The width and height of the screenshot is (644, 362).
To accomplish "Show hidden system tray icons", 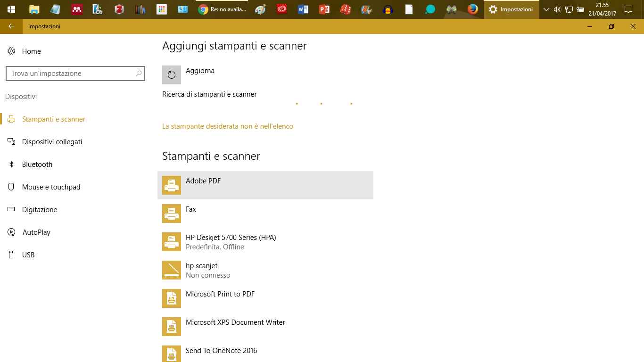I will click(546, 9).
